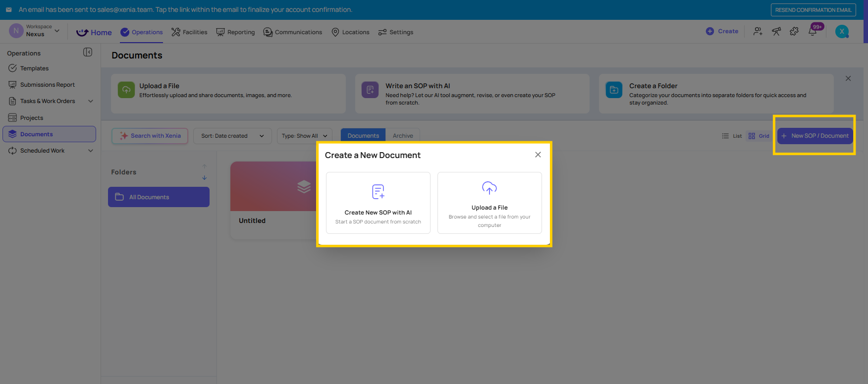This screenshot has height=384, width=868.
Task: Click the Create New SOP document icon
Action: pyautogui.click(x=378, y=191)
